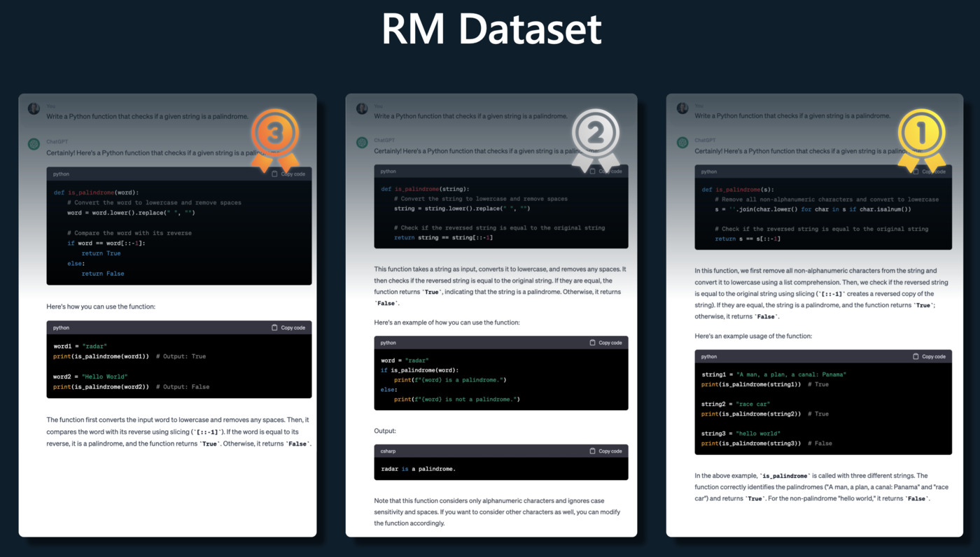Click the user avatar in the silver-medal card
The image size is (980, 557).
(x=360, y=108)
